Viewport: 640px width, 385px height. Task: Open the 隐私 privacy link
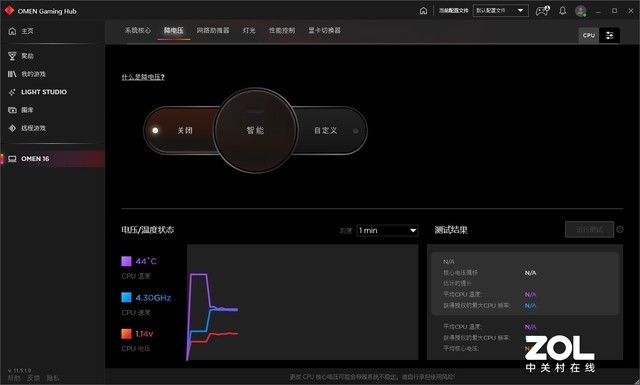pos(53,378)
